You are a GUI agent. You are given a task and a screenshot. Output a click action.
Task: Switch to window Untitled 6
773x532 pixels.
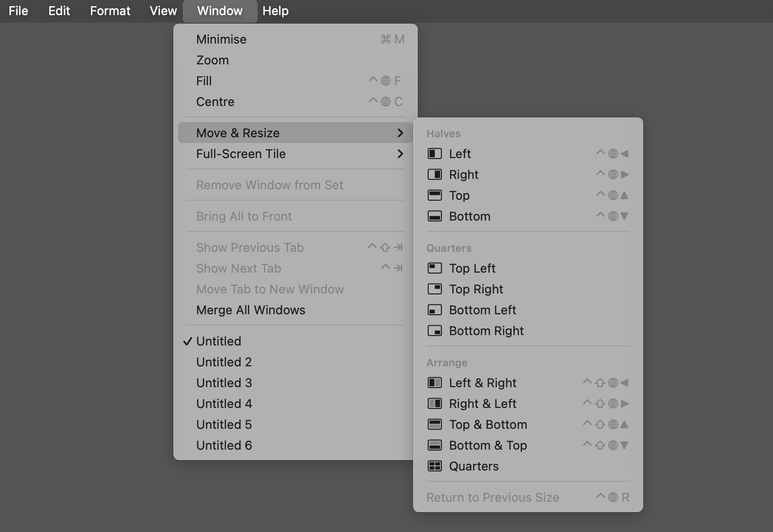tap(296, 445)
